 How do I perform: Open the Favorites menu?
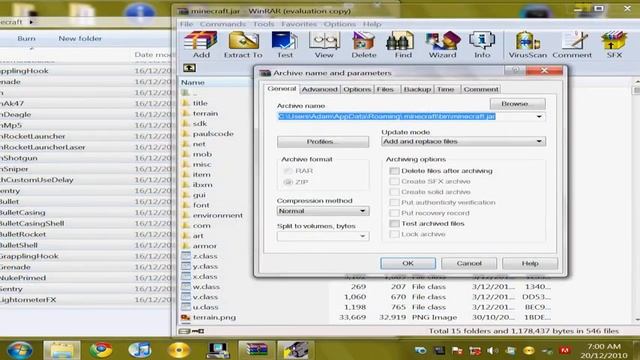299,24
